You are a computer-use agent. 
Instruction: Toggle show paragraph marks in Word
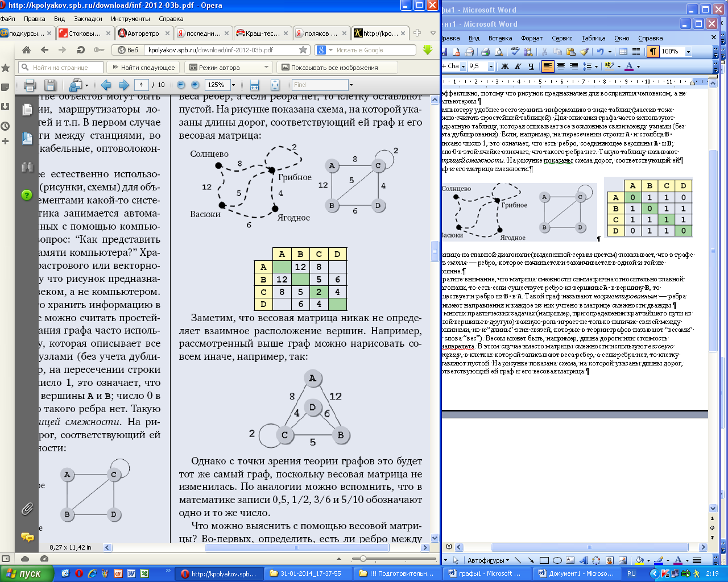pyautogui.click(x=653, y=52)
